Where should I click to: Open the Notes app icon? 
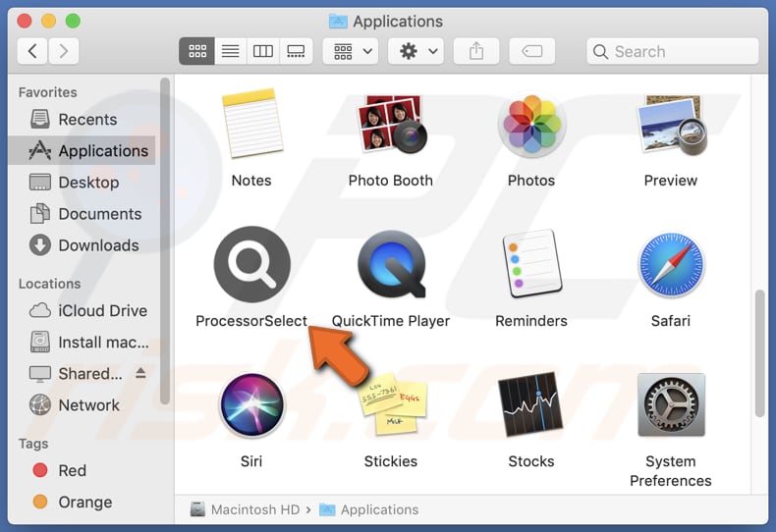click(252, 124)
